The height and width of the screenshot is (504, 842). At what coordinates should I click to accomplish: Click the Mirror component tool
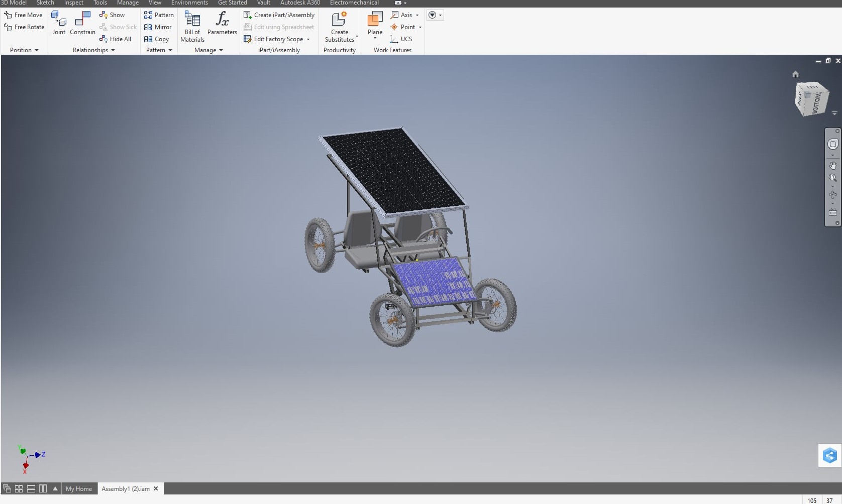(x=158, y=27)
